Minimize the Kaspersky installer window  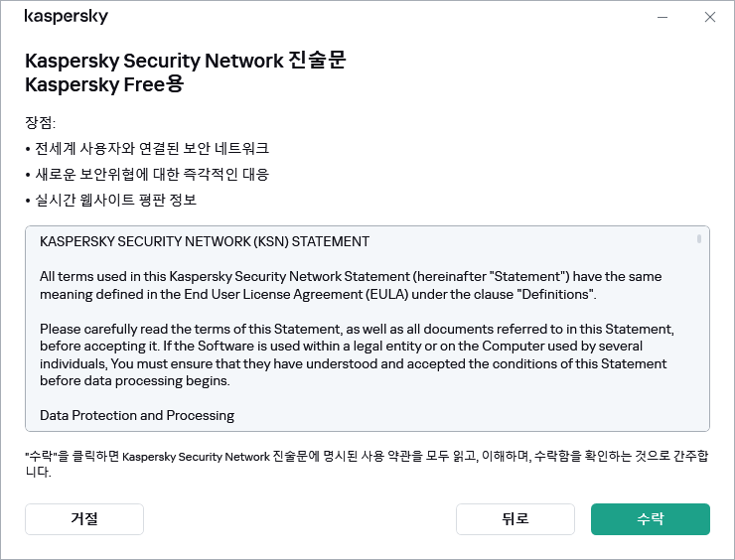coord(662,17)
